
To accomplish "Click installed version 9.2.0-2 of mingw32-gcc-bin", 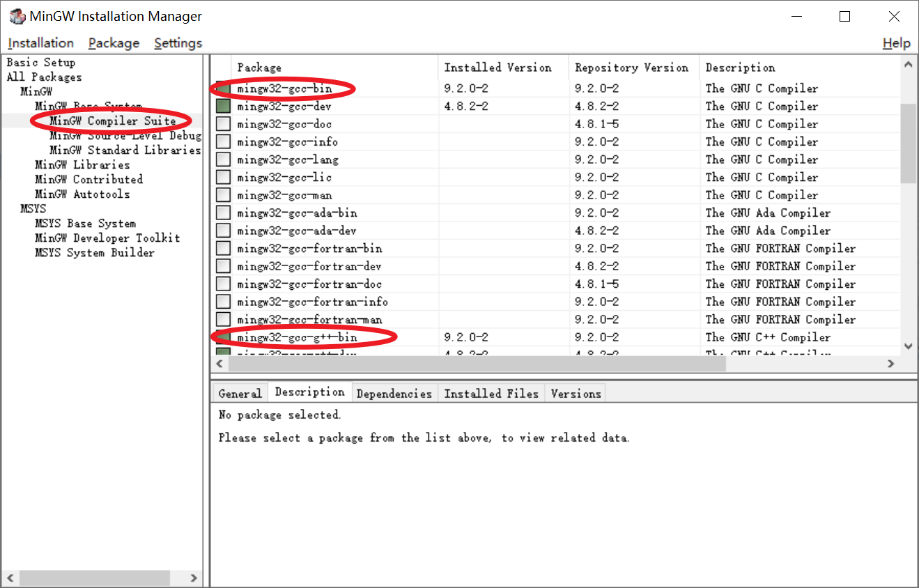I will pos(466,88).
